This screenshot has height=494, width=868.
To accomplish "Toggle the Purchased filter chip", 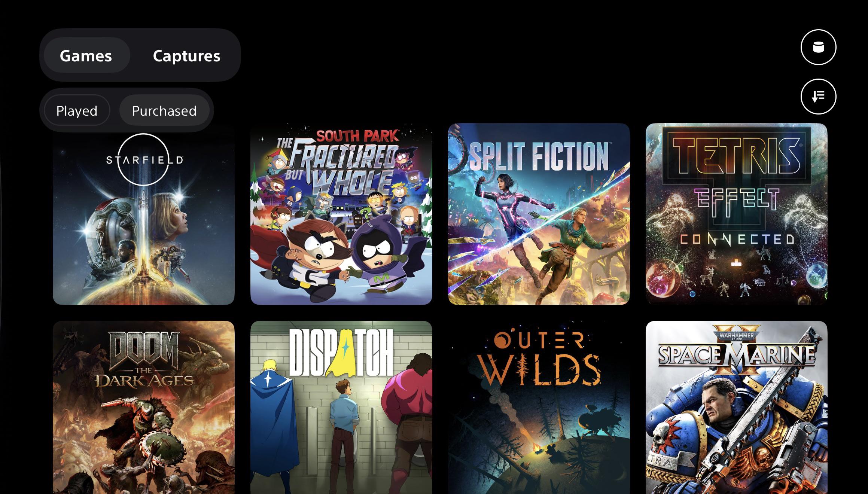I will [x=164, y=110].
